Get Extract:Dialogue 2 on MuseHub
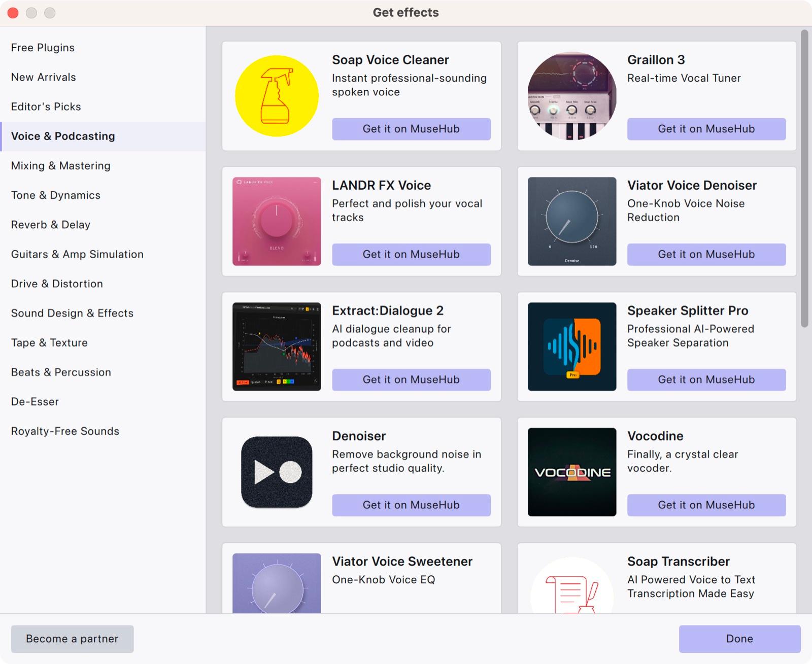 point(411,379)
